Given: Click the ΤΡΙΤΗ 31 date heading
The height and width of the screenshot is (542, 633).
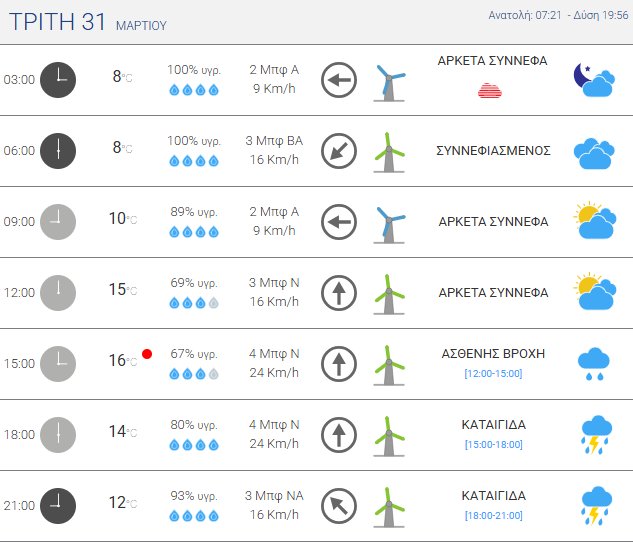Looking at the screenshot, I should 56,20.
